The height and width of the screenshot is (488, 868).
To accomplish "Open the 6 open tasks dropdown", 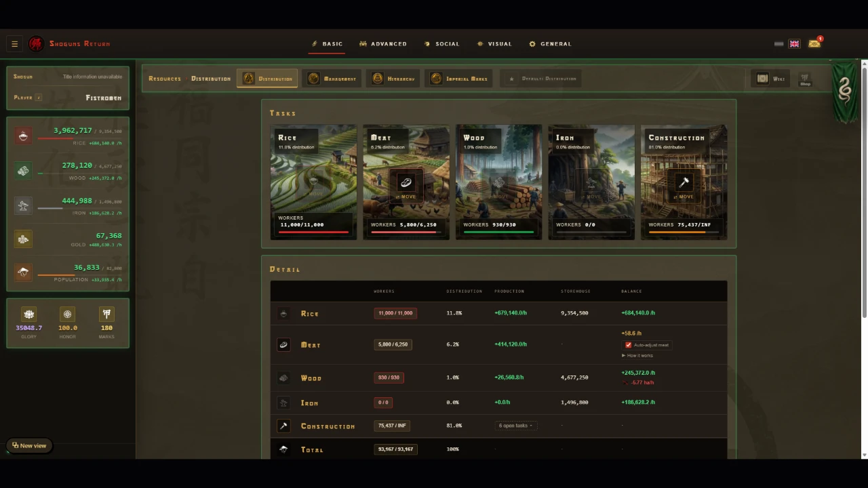I will click(x=515, y=426).
